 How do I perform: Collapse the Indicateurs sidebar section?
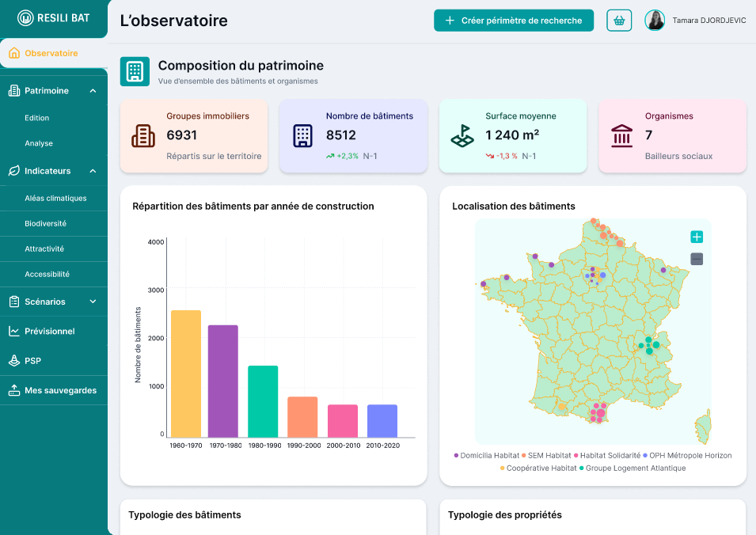click(x=93, y=171)
